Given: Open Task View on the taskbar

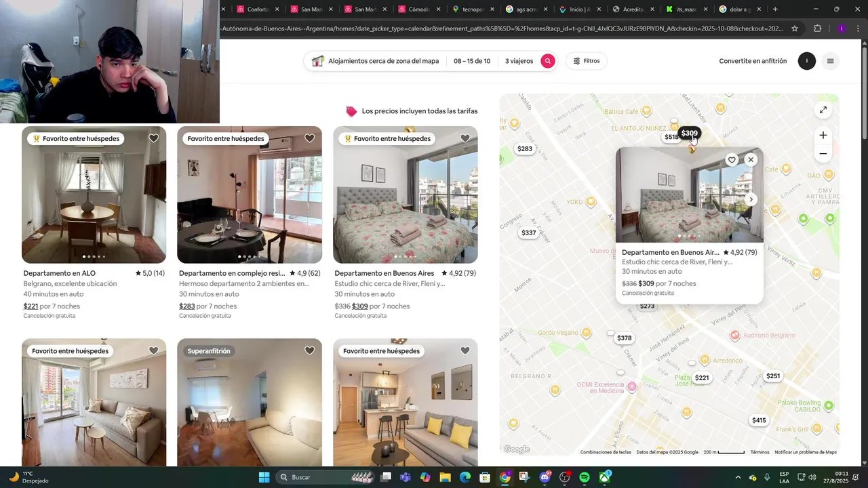Looking at the screenshot, I should tap(386, 477).
